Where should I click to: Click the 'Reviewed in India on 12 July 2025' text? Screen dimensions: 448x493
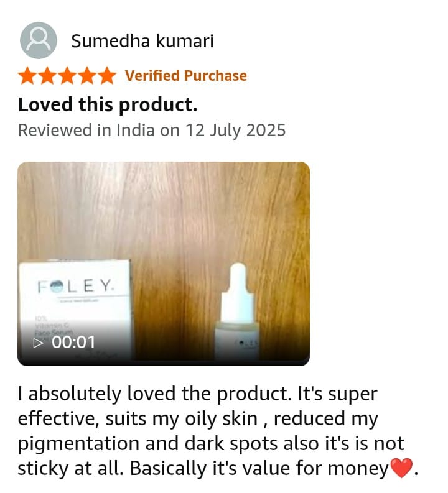(152, 130)
